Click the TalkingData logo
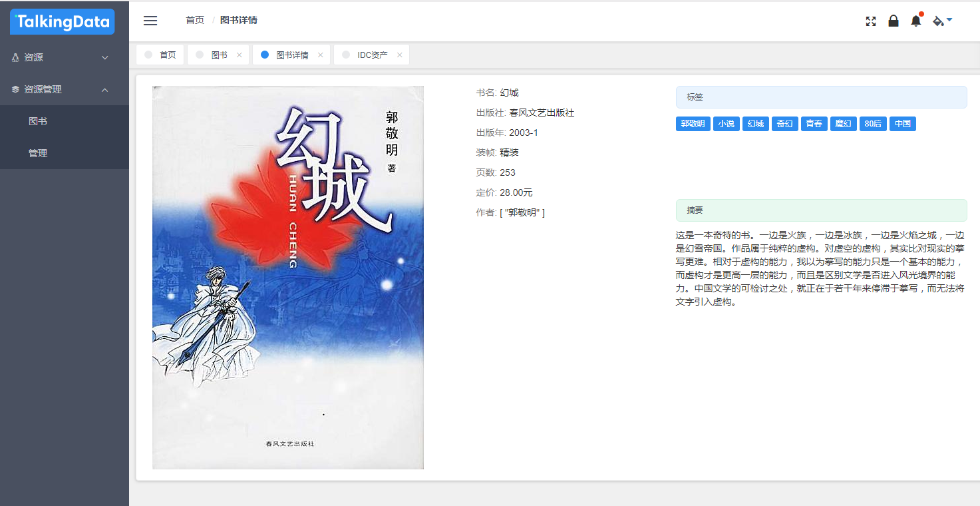The width and height of the screenshot is (980, 506). (63, 22)
